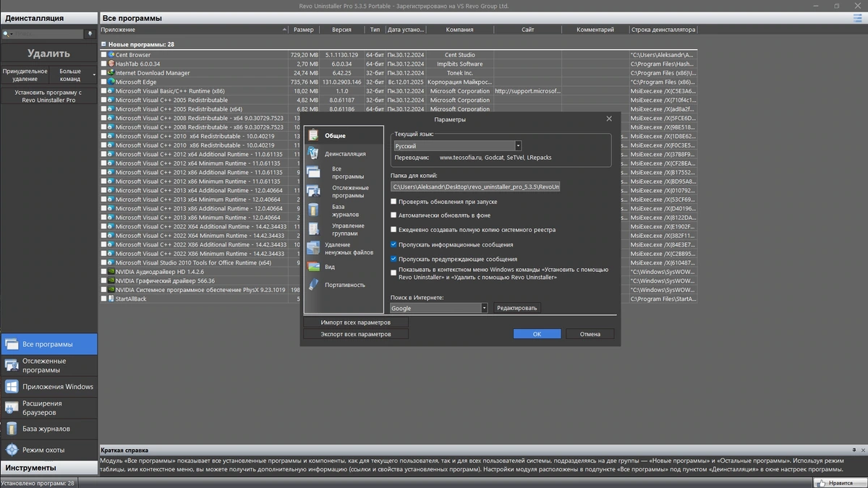Viewport: 868px width, 488px height.
Task: Click the Все программы sidebar icon
Action: pos(12,344)
